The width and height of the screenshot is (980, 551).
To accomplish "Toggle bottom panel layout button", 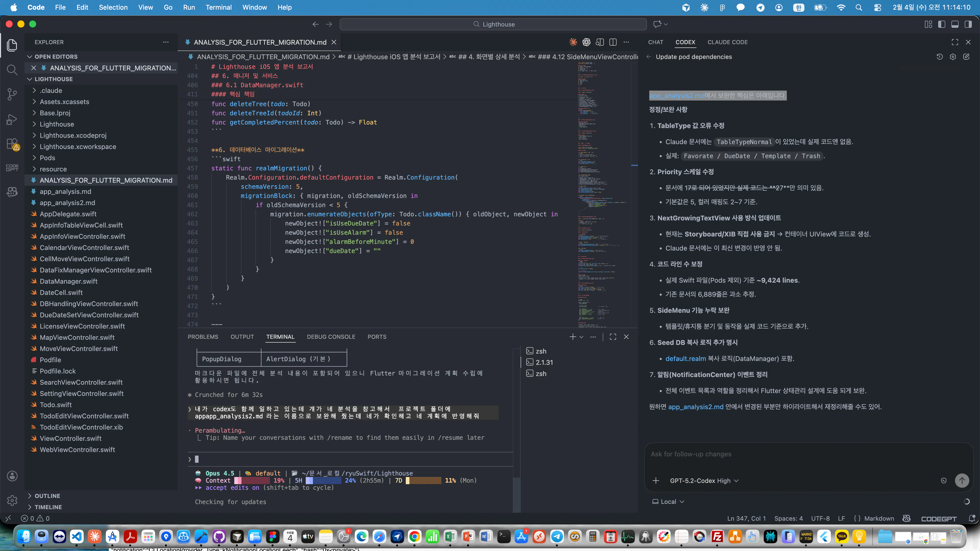I will 955,24.
